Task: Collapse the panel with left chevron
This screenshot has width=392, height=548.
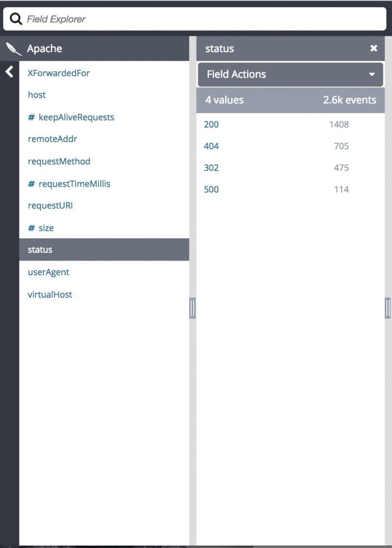Action: [9, 72]
